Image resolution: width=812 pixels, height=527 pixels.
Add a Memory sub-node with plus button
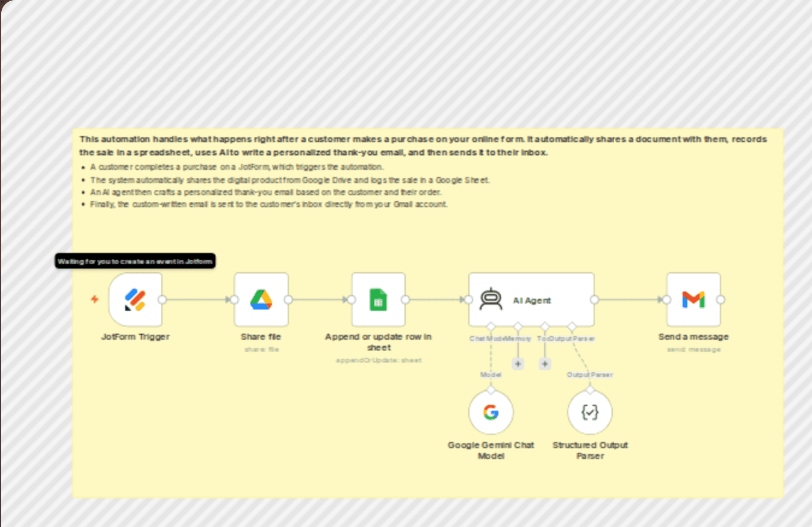518,364
